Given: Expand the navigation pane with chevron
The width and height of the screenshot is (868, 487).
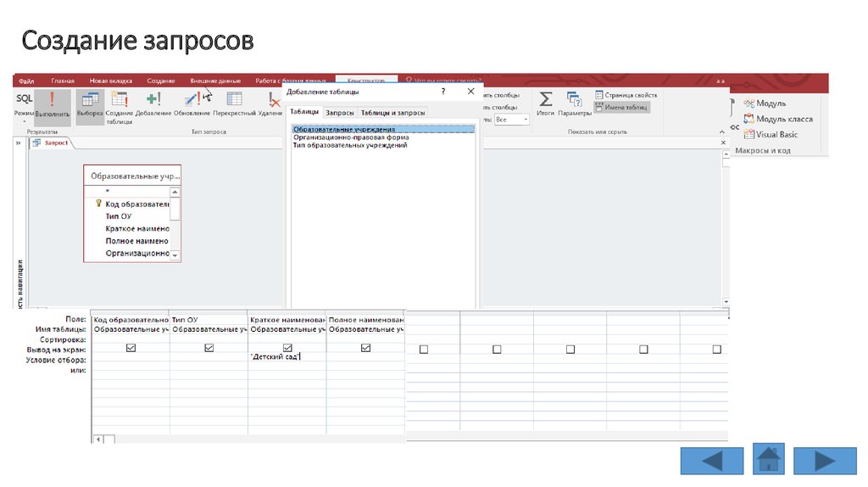Looking at the screenshot, I should [19, 143].
